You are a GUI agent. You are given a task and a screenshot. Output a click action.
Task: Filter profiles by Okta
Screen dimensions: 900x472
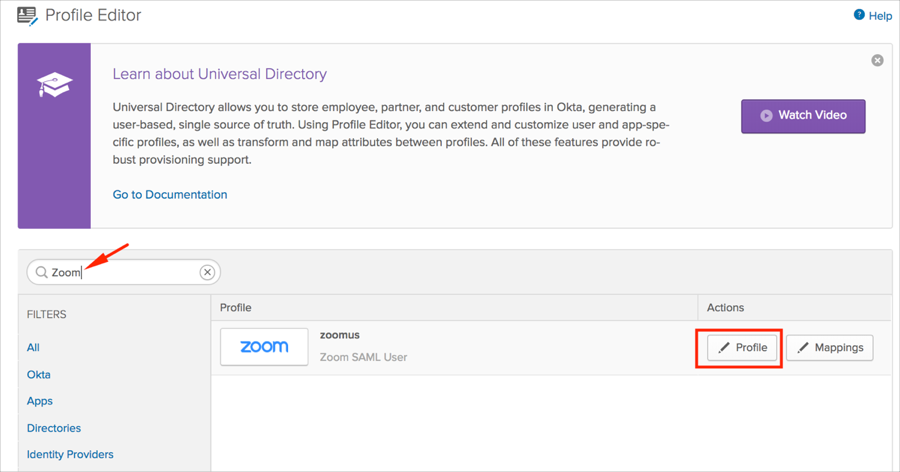click(39, 375)
